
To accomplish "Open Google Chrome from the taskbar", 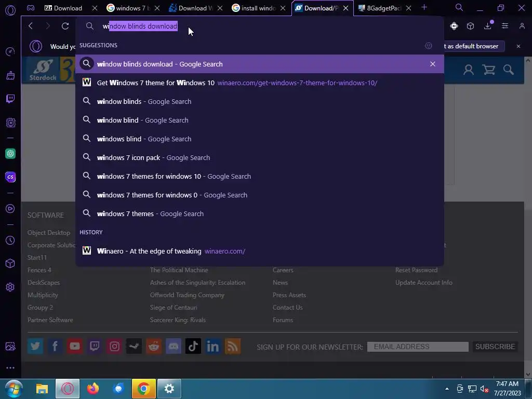I will (x=143, y=389).
